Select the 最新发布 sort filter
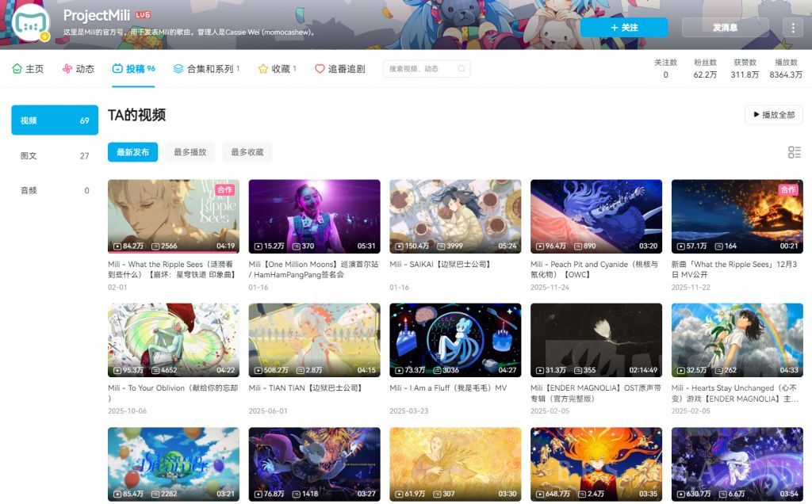 pyautogui.click(x=132, y=152)
